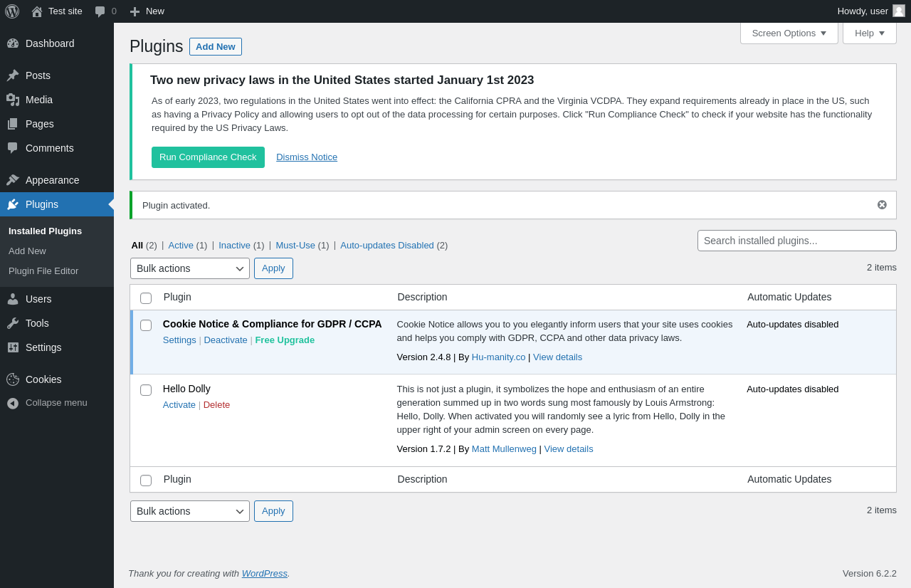911x588 pixels.
Task: Toggle select-all checkbox in table header
Action: [x=146, y=298]
